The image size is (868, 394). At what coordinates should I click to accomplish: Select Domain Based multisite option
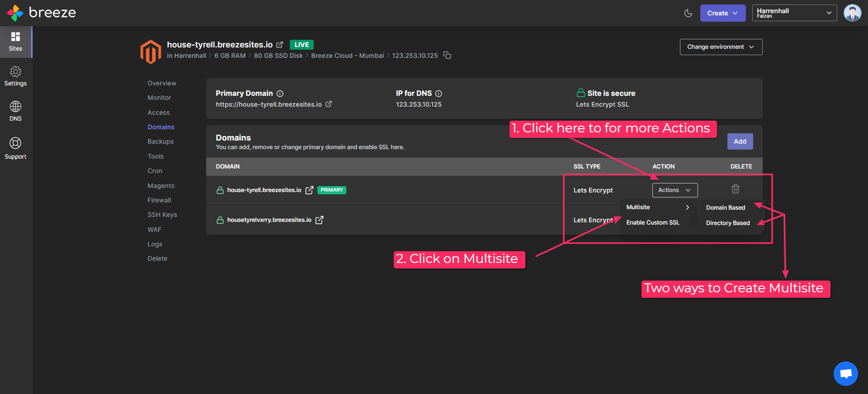click(726, 208)
